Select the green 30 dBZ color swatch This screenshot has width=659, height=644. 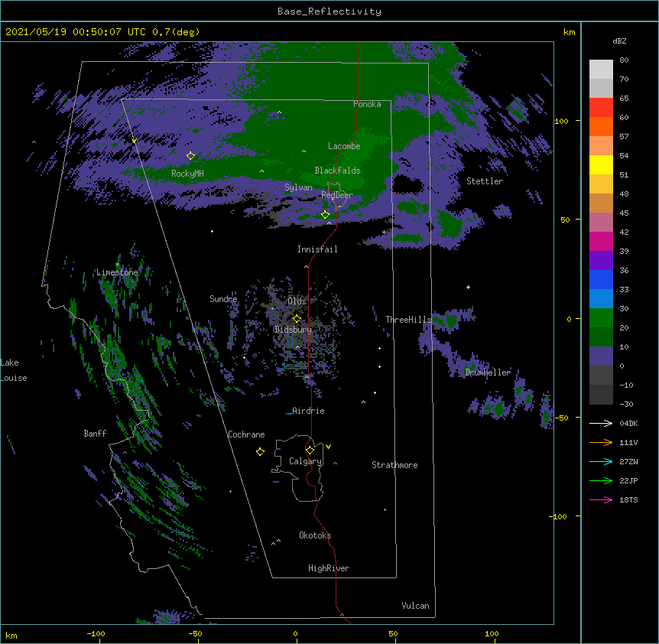(601, 318)
